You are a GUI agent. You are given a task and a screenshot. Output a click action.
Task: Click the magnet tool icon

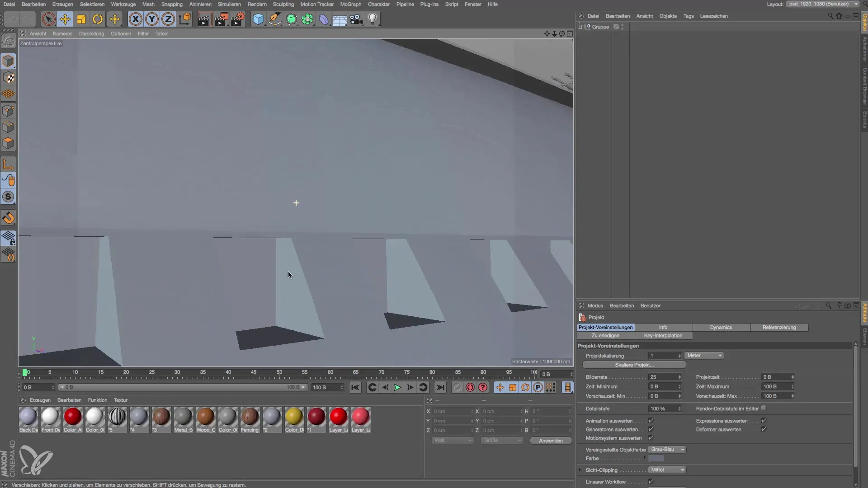(8, 218)
